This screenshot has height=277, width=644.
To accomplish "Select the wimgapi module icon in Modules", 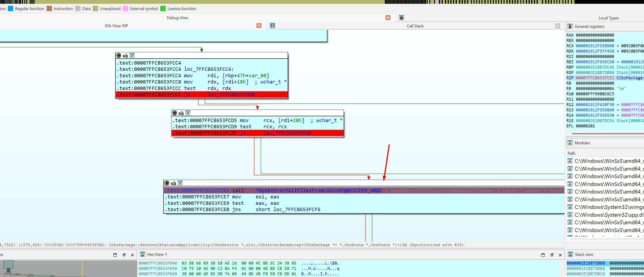I will click(570, 207).
